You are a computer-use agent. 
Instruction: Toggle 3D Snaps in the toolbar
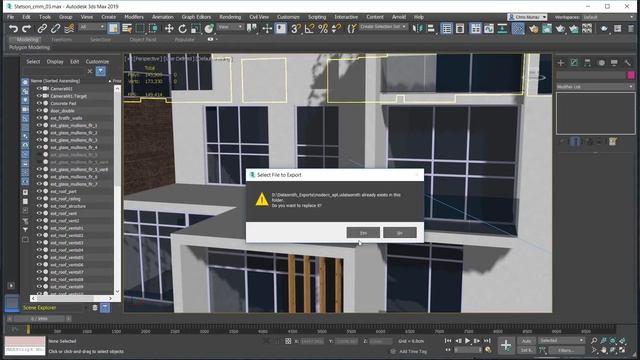point(296,29)
